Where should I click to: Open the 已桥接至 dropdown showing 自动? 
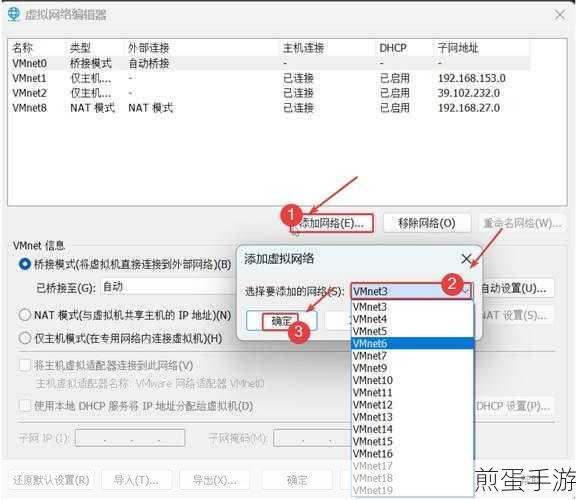tap(167, 287)
